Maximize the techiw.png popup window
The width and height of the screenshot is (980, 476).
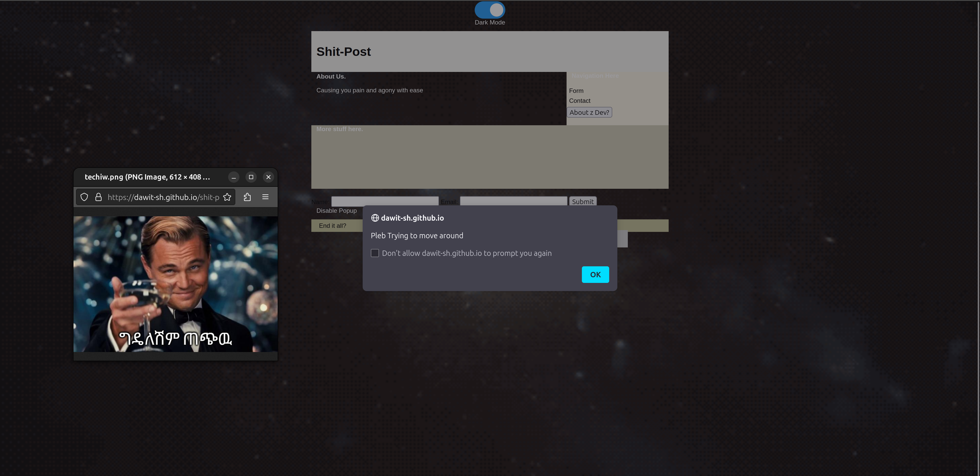pos(251,177)
